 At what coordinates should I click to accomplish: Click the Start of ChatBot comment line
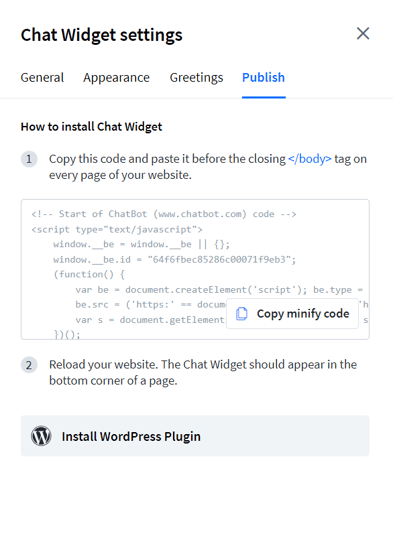pyautogui.click(x=164, y=214)
